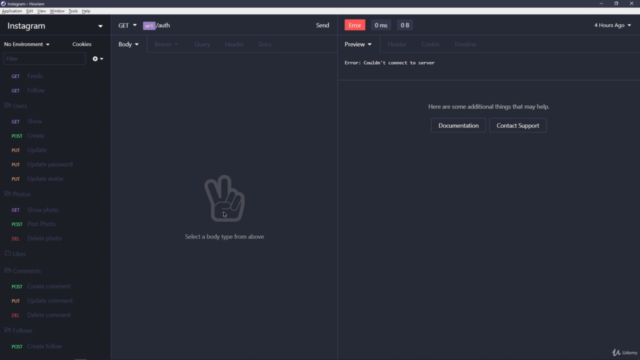Select the GET Show photo request

tap(55, 210)
